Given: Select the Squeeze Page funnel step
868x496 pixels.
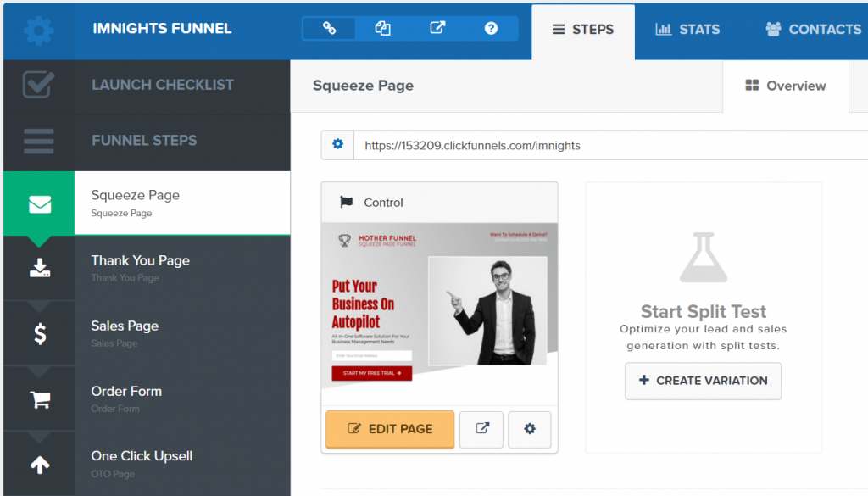Looking at the screenshot, I should tap(182, 203).
